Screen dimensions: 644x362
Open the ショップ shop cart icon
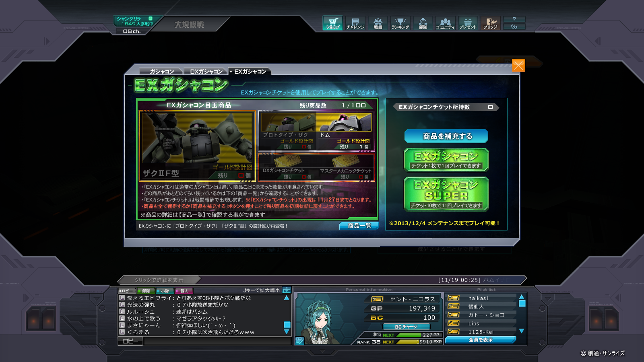point(333,23)
